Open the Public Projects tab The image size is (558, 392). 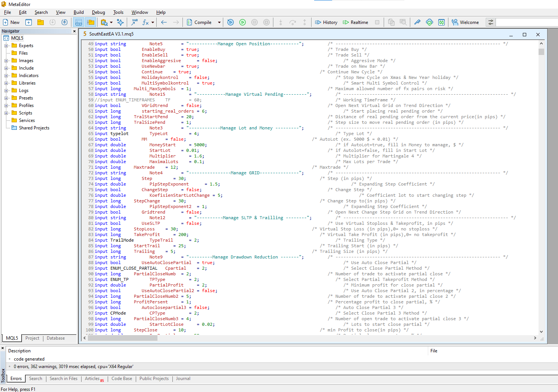coord(154,379)
